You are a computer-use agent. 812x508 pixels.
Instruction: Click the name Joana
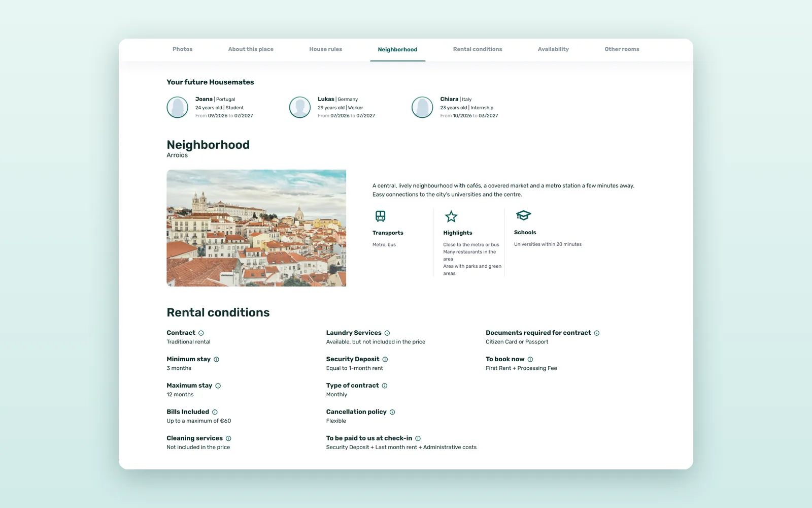point(204,99)
